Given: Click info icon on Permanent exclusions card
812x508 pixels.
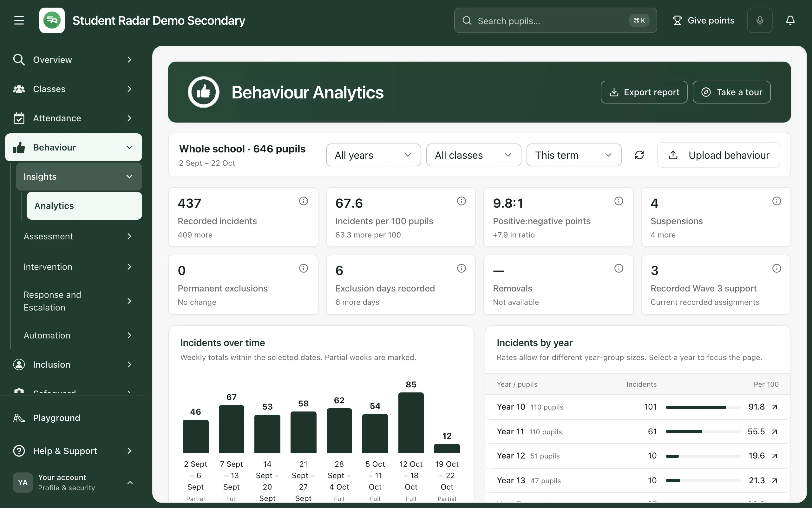Looking at the screenshot, I should [303, 268].
